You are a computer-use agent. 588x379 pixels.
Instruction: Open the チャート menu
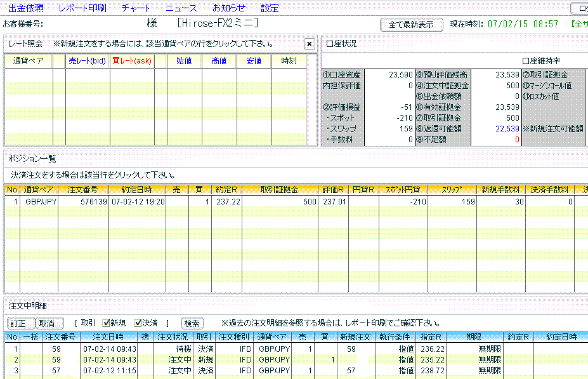(135, 8)
